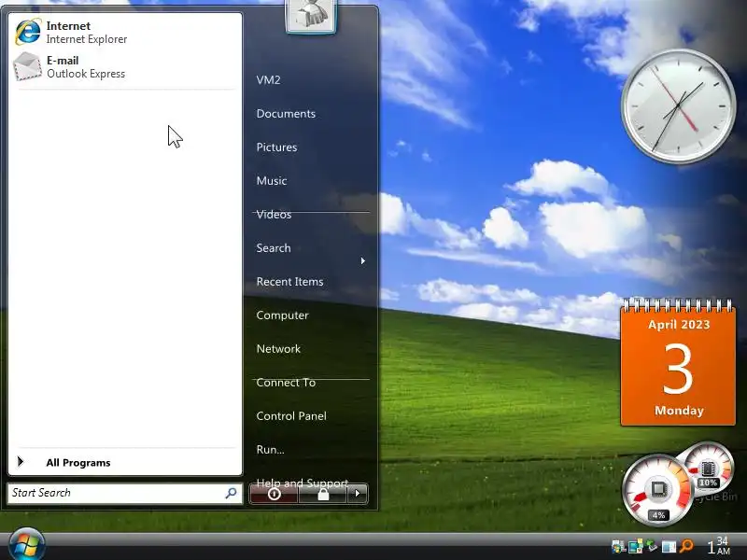Open the Music folder
Viewport: 747px width, 560px height.
coord(272,181)
